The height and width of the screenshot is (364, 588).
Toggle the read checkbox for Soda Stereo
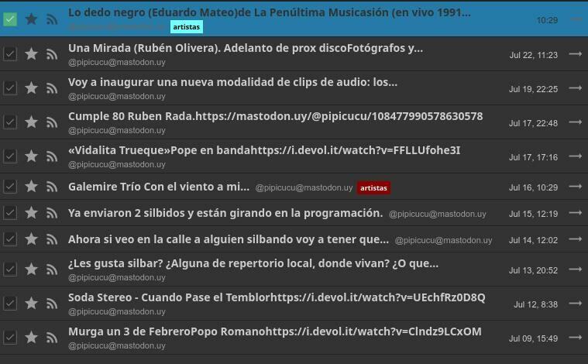[x=10, y=304]
